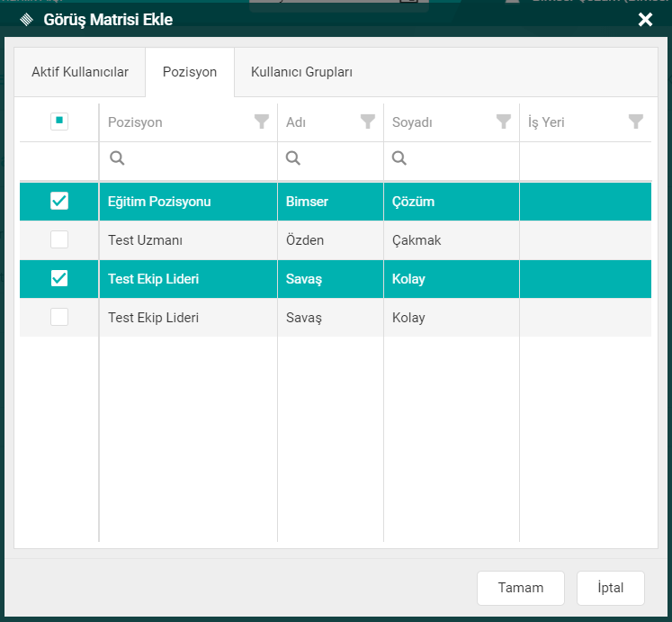Screen dimensions: 672x622
Task: Click search icon under Pozisyon column
Action: pos(117,158)
